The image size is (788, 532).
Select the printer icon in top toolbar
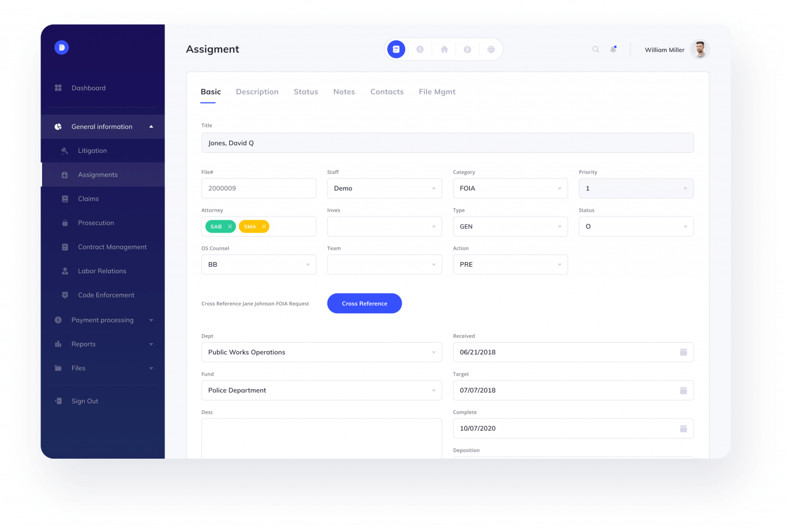[x=491, y=49]
